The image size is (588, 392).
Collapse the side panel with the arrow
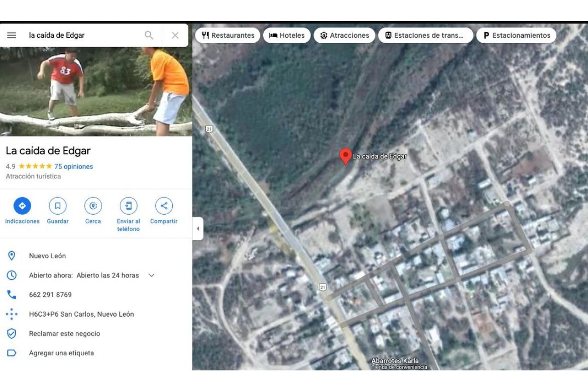(x=198, y=229)
